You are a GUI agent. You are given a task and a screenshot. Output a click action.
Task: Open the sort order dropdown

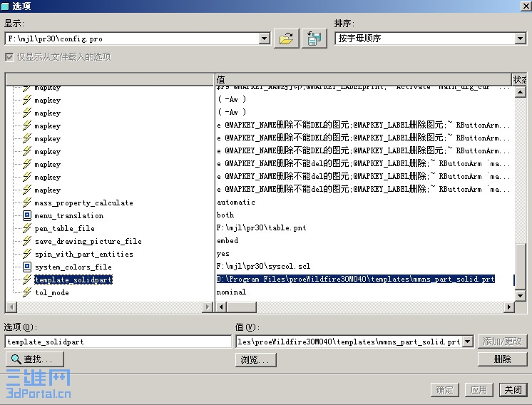pyautogui.click(x=520, y=39)
